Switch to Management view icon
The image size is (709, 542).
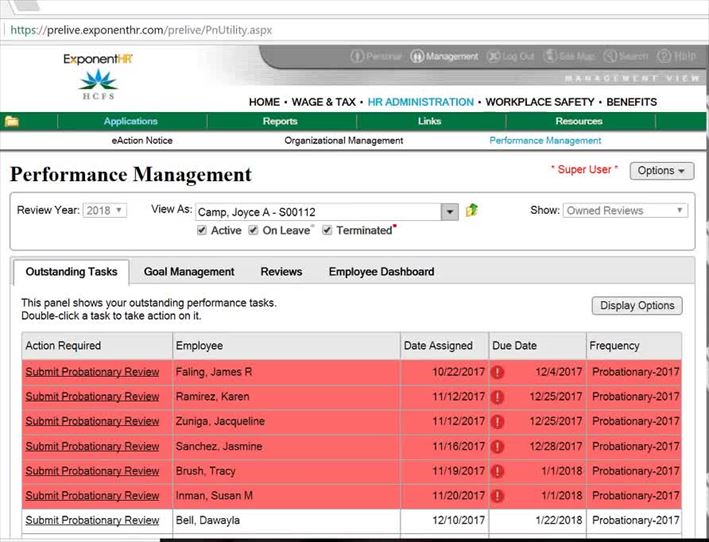(x=418, y=57)
